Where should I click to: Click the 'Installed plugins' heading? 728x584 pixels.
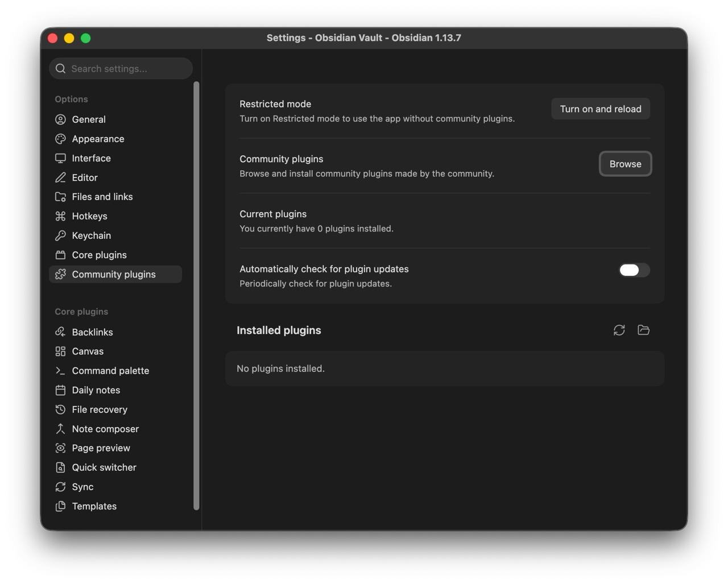279,330
